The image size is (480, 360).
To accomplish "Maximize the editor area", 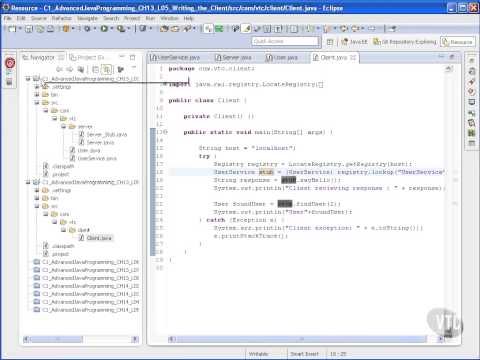I will click(452, 57).
